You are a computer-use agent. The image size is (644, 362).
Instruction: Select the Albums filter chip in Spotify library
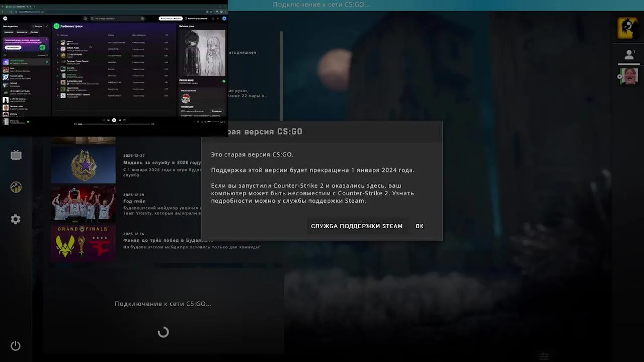click(34, 32)
